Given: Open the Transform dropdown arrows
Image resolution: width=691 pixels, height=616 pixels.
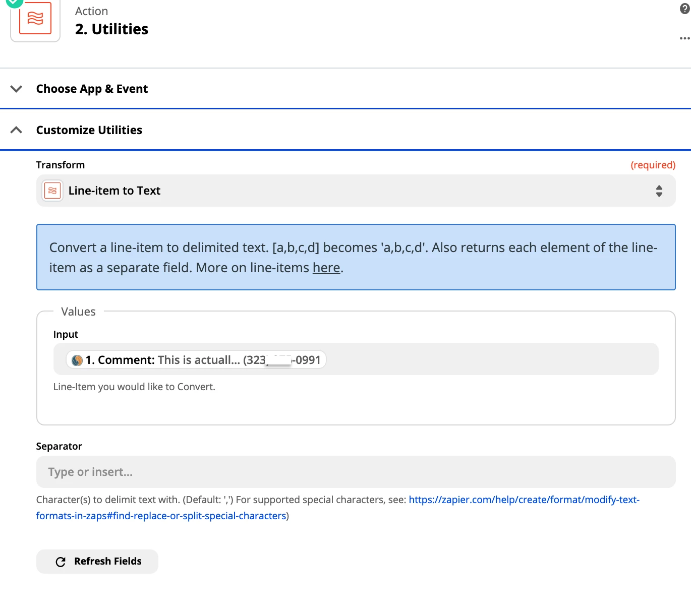Looking at the screenshot, I should 659,191.
